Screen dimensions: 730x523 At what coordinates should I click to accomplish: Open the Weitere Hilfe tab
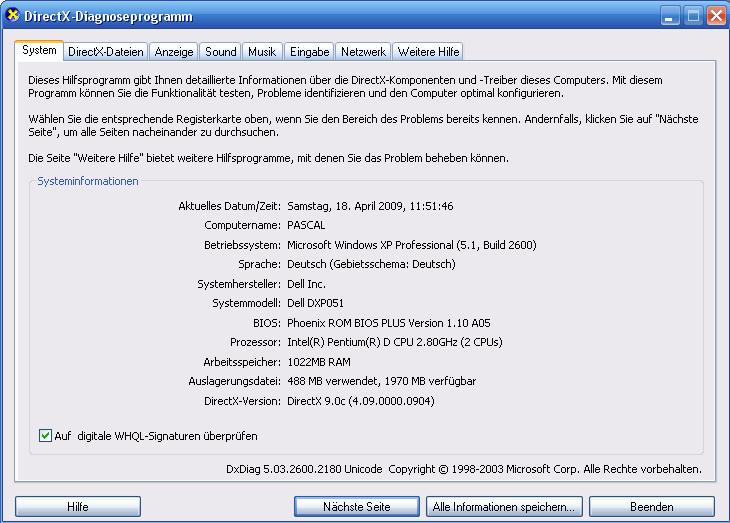428,52
